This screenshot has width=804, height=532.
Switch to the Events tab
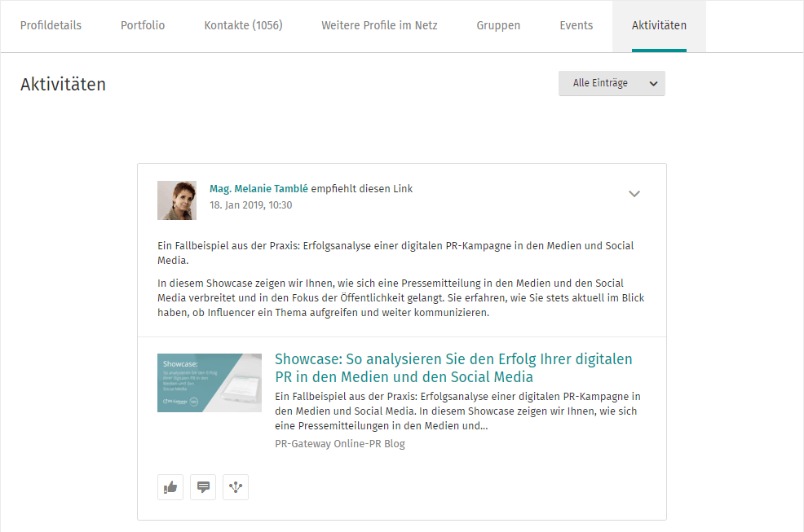tap(576, 25)
